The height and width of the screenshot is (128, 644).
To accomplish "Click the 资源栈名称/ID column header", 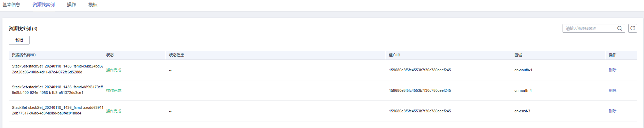I will pos(24,55).
